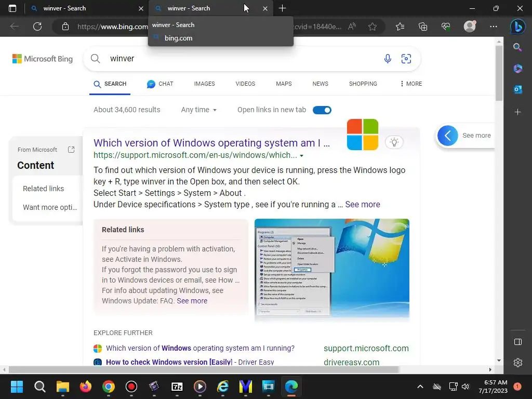532x399 pixels.
Task: Add a new sidebar app
Action: (517, 112)
